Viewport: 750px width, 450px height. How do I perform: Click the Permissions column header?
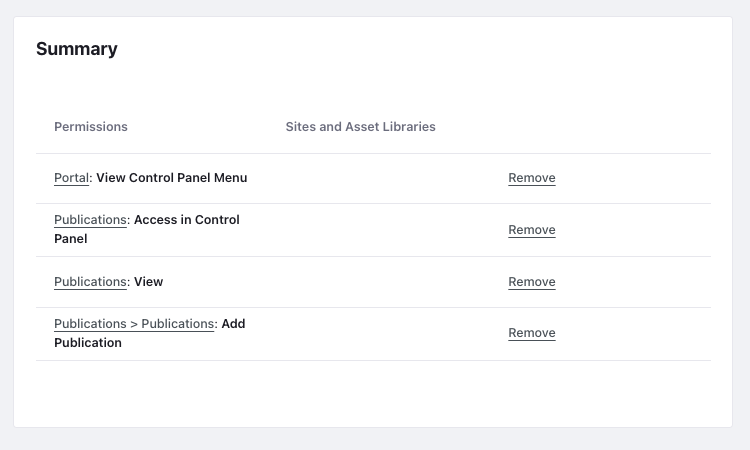(91, 127)
